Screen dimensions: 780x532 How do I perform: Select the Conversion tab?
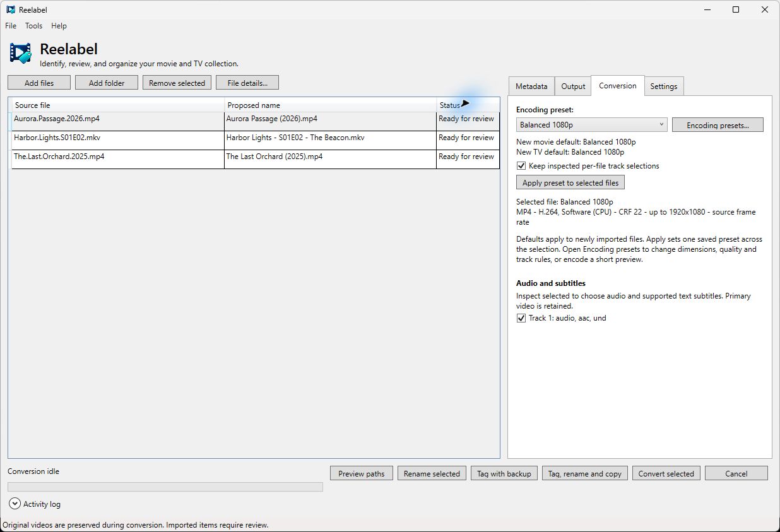tap(618, 86)
